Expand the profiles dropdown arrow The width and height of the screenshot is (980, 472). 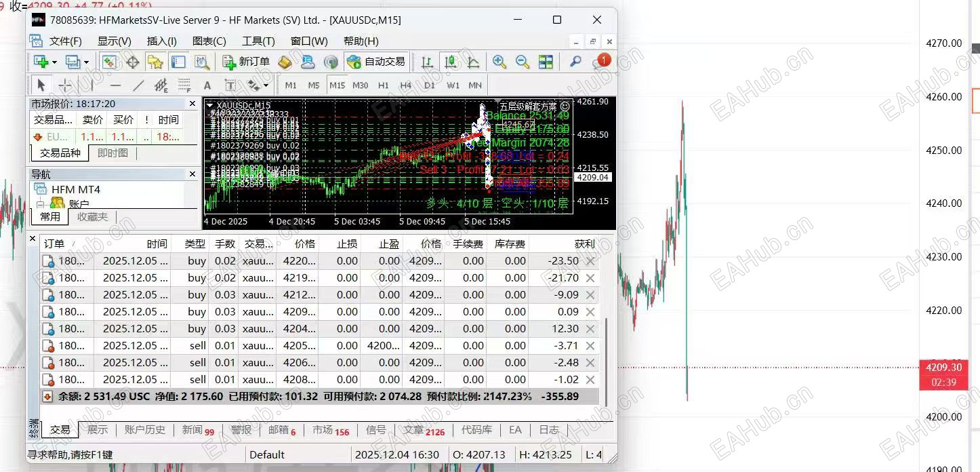pyautogui.click(x=87, y=62)
